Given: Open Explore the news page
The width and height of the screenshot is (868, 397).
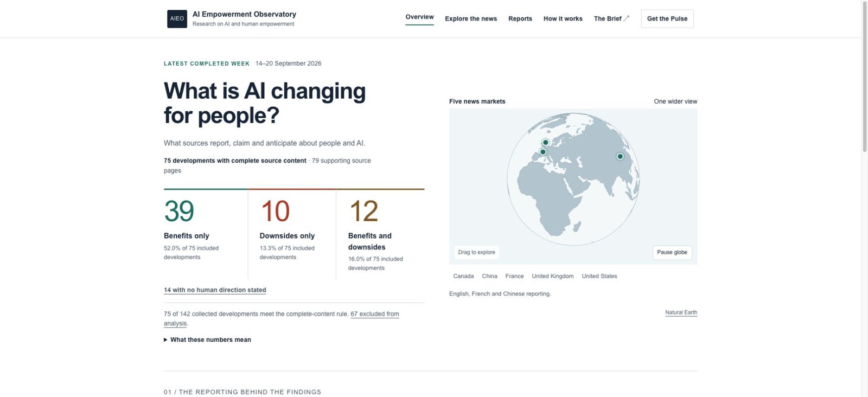Looking at the screenshot, I should tap(471, 18).
